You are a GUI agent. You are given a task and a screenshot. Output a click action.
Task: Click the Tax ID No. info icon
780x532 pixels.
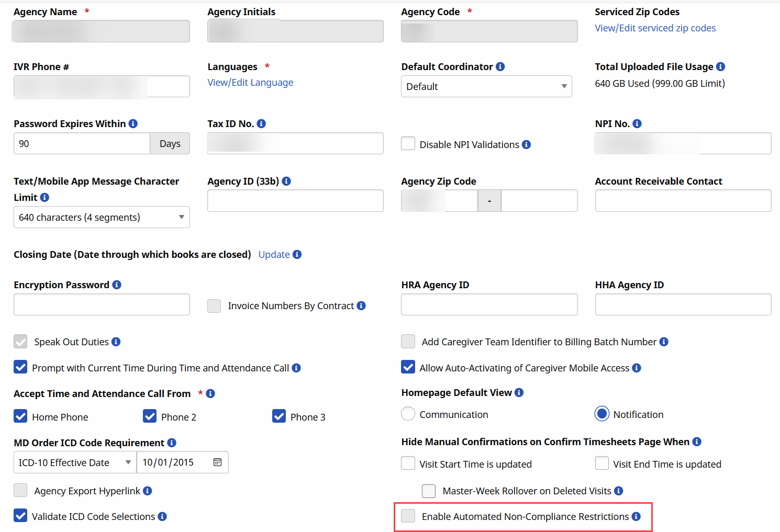261,123
